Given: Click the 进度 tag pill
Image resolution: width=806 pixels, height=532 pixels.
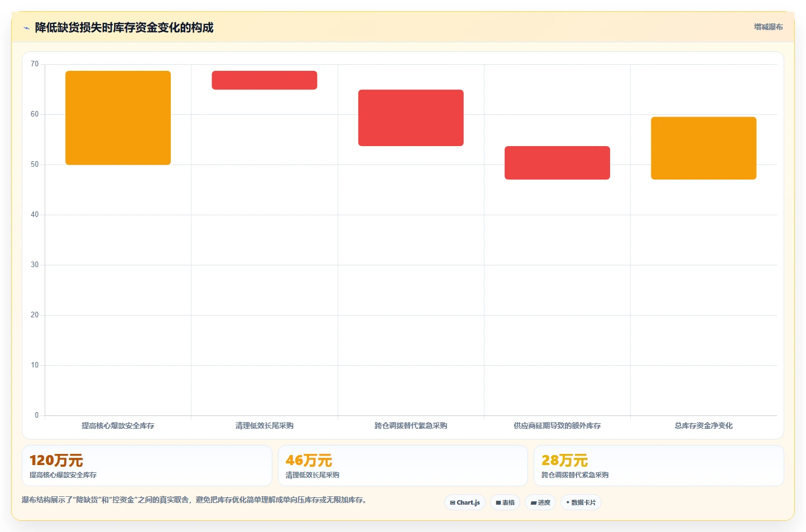Looking at the screenshot, I should (540, 502).
